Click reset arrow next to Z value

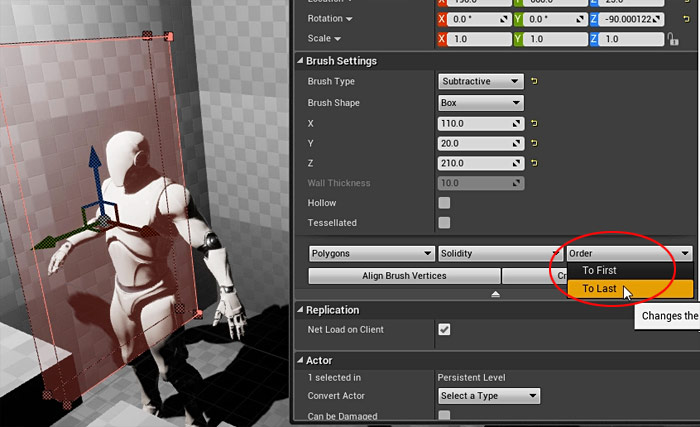point(534,163)
